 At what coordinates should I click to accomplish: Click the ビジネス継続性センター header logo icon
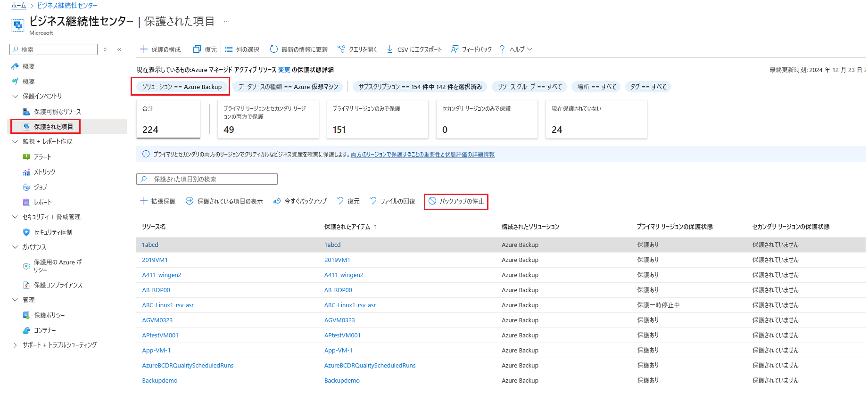pyautogui.click(x=18, y=25)
